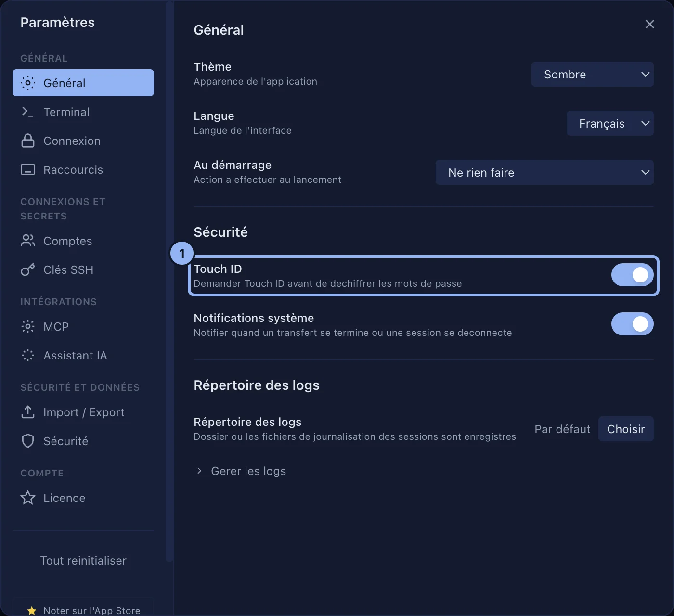The width and height of the screenshot is (674, 616).
Task: Click the shield icon beside Sécurité
Action: (x=28, y=441)
